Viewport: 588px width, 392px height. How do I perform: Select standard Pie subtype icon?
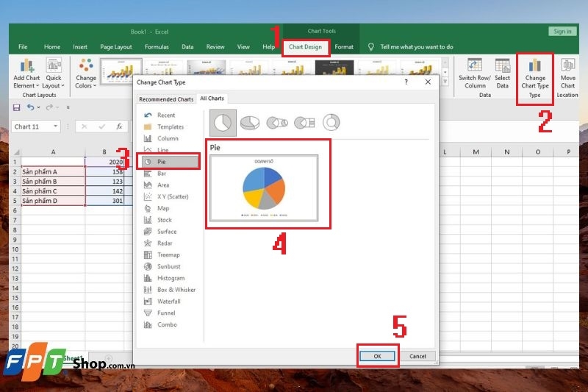(x=223, y=123)
